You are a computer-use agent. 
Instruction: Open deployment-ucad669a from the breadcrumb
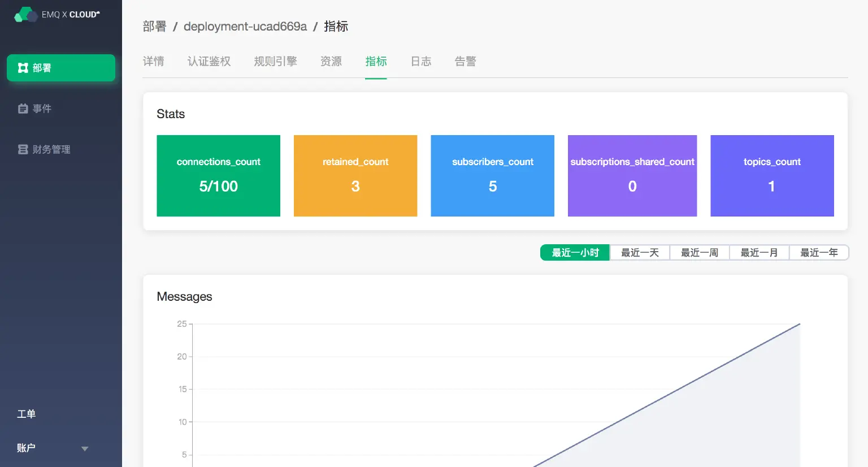245,26
